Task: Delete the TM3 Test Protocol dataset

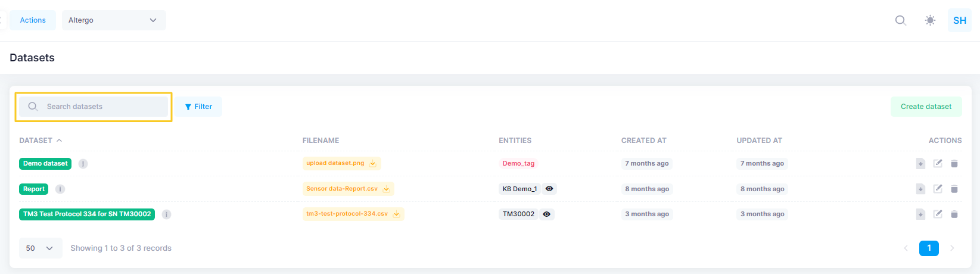Action: 954,214
